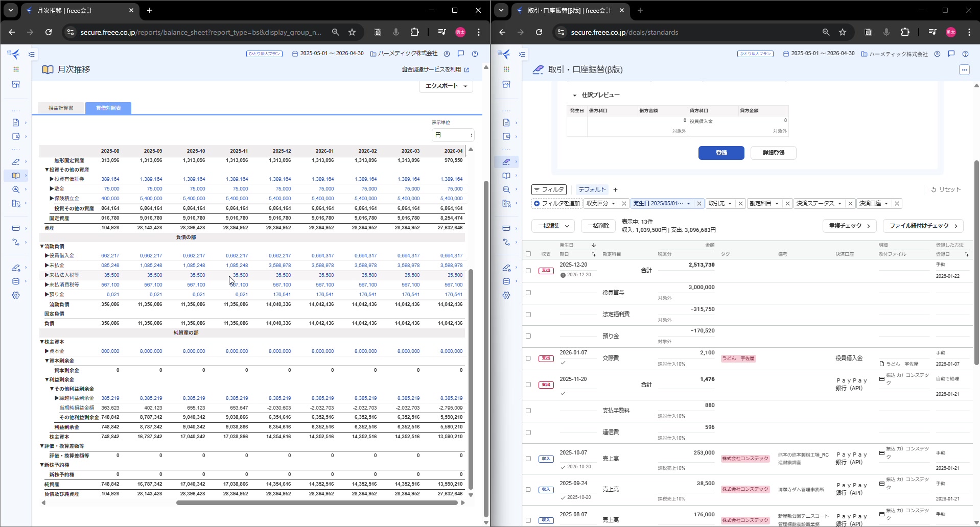The image size is (980, 527).
Task: Click the three-dot more options button
Action: (964, 70)
